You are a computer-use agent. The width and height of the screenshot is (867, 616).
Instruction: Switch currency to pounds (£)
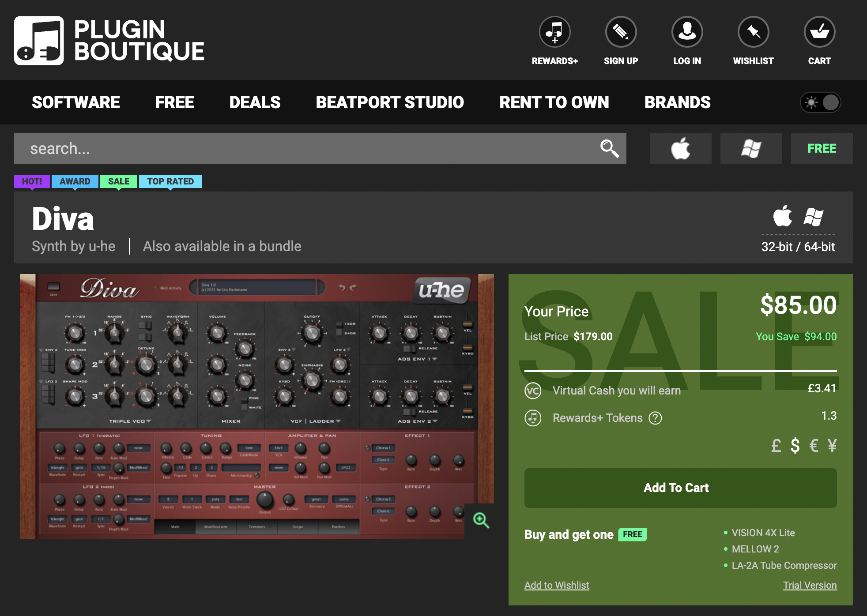tap(776, 446)
